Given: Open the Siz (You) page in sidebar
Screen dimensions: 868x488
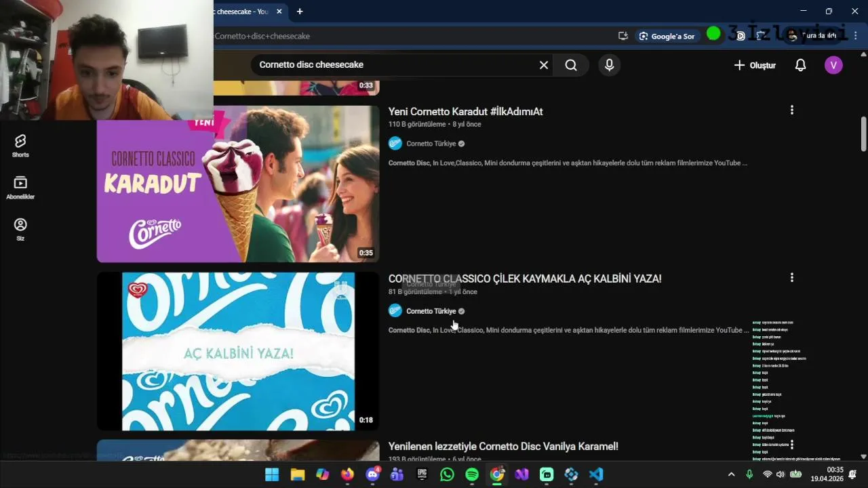Looking at the screenshot, I should click(20, 230).
